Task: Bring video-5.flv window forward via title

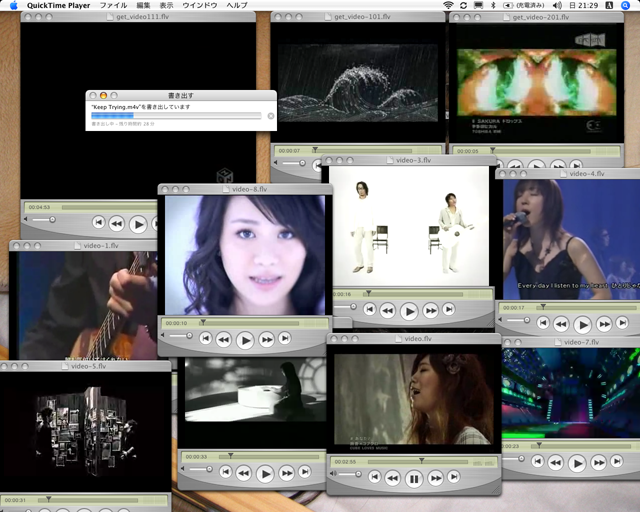Action: [89, 366]
